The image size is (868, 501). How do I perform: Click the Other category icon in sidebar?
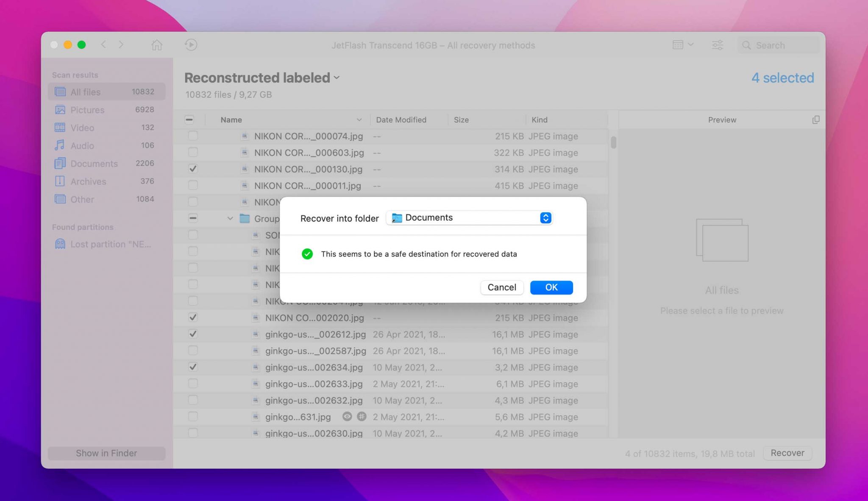pos(60,198)
